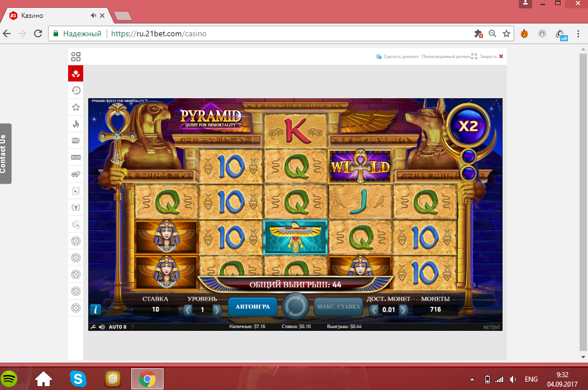Open the zoom magnifier in address bar
Image resolution: width=588 pixels, height=390 pixels.
[493, 33]
